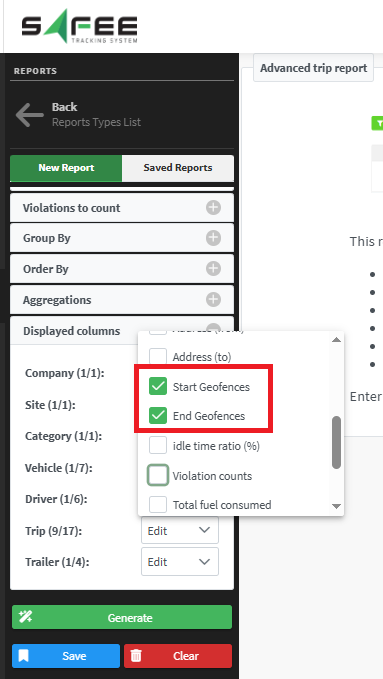Screen dimensions: 383x679
Task: Click the scroll up arrow in dropdown list
Action: pyautogui.click(x=336, y=340)
